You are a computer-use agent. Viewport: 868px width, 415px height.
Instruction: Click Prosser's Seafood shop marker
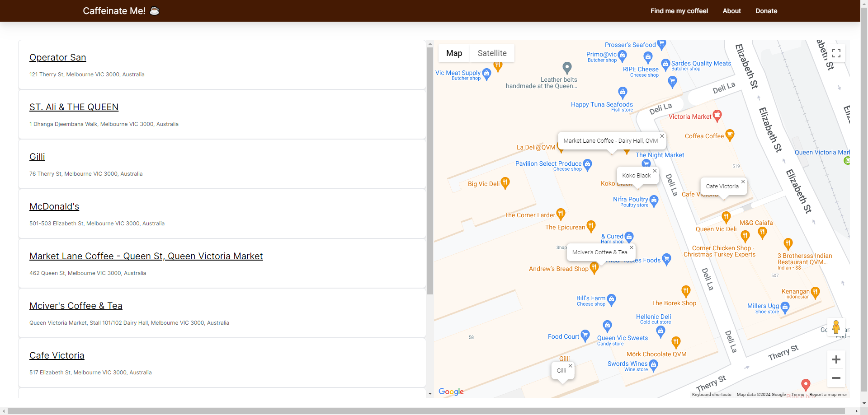pos(661,44)
